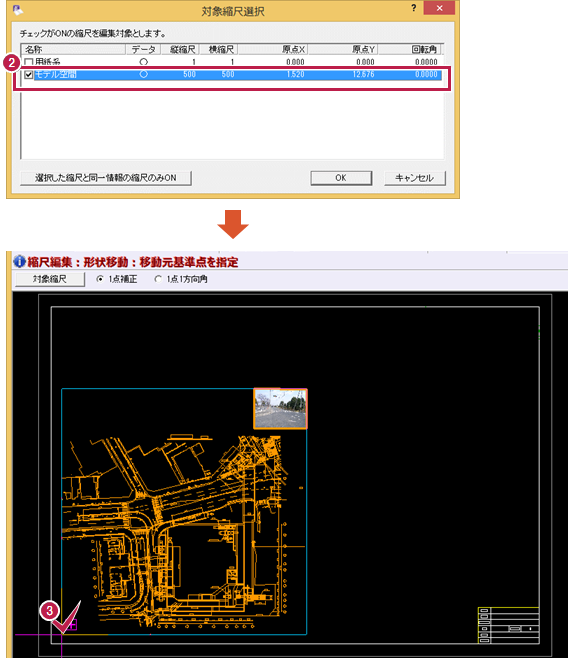This screenshot has width=568, height=658.
Task: Select the 1点1方向角 radio option
Action: [158, 279]
